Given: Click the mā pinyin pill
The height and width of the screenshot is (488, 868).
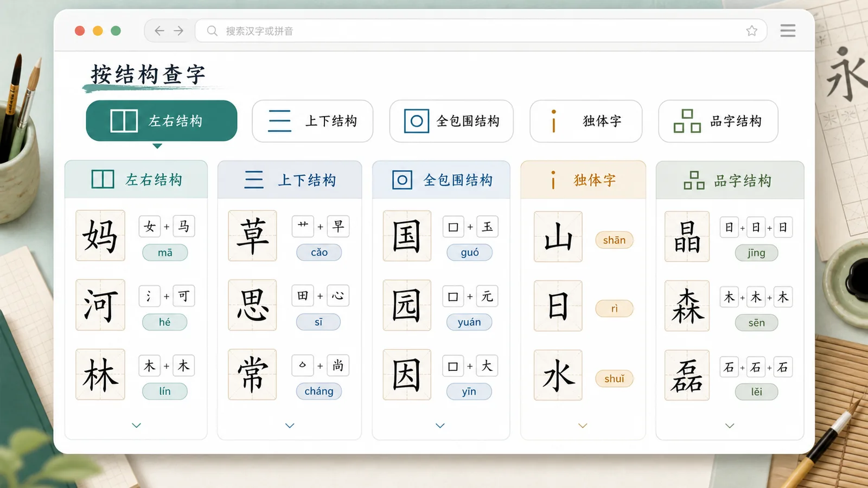Looking at the screenshot, I should tap(165, 253).
